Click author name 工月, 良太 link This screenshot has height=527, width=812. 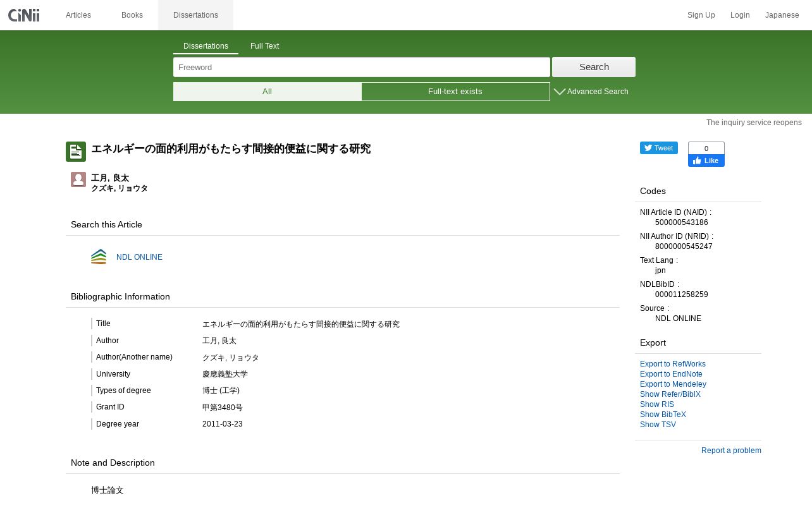110,178
